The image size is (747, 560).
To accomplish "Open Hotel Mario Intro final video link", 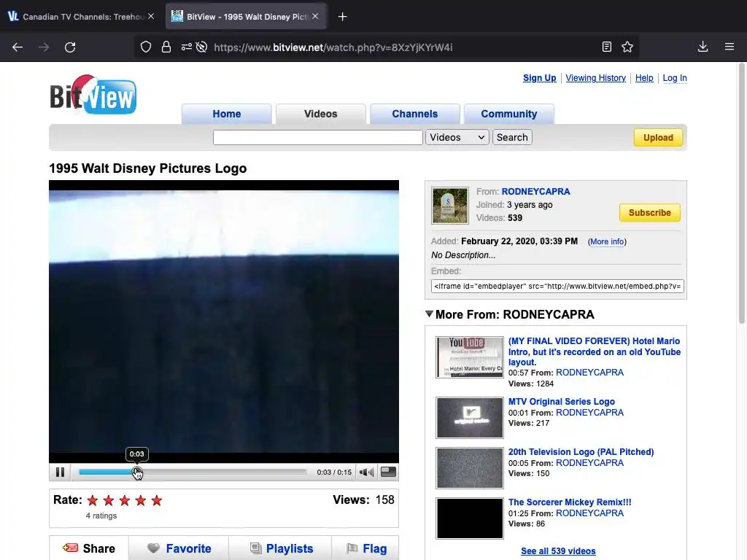I will [594, 351].
